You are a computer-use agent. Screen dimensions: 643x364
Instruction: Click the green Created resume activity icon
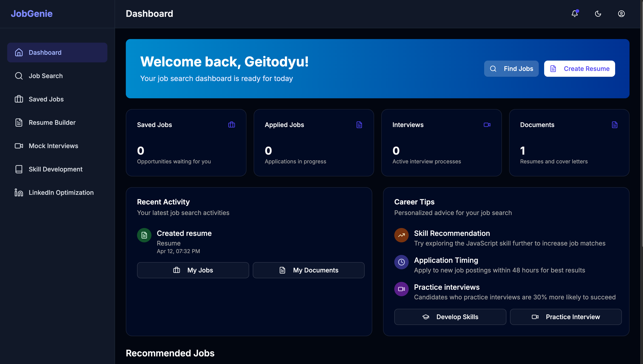click(x=144, y=235)
